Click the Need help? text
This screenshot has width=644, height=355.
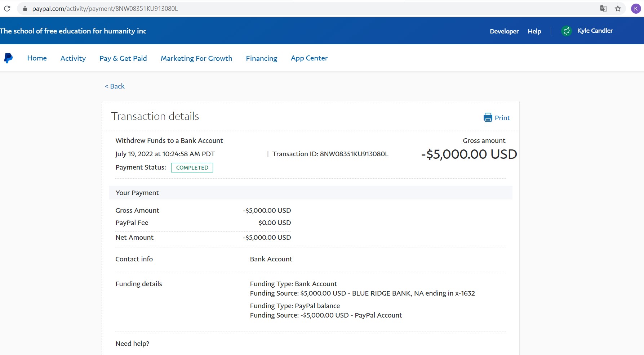[x=132, y=343]
